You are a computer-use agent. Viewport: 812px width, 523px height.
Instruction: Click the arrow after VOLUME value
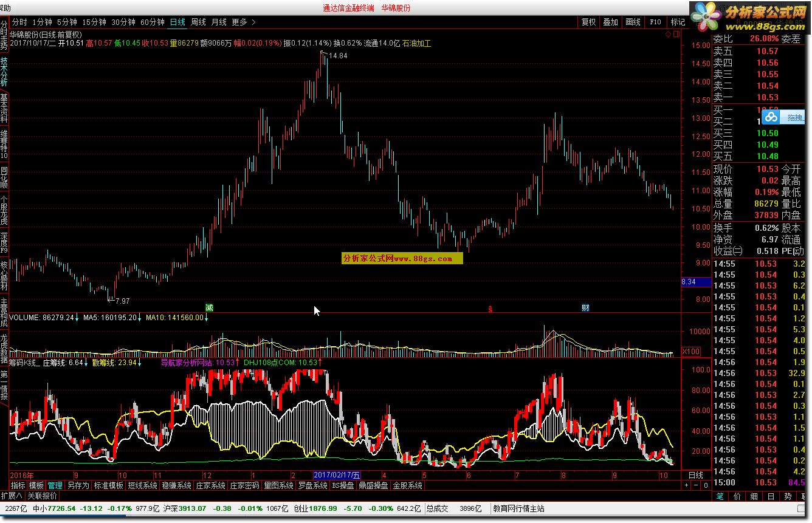point(77,318)
